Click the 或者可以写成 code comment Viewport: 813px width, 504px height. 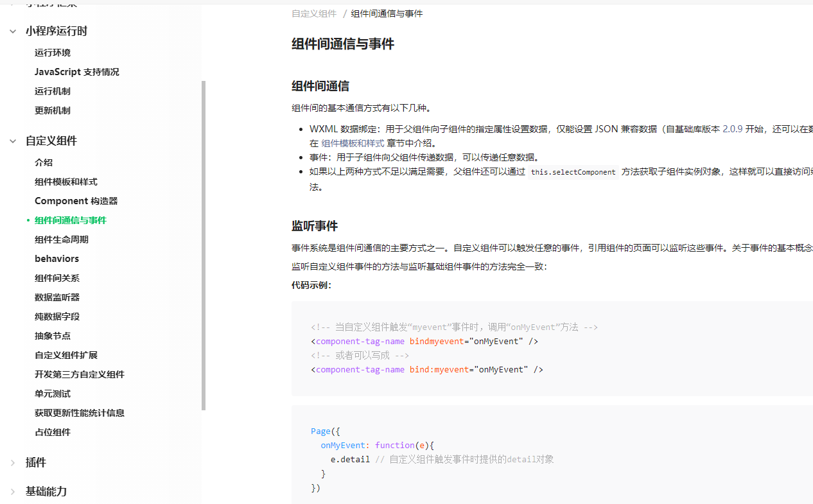(360, 355)
